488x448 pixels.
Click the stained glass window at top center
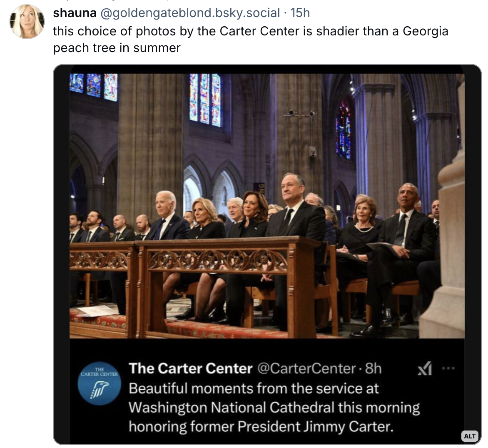click(205, 99)
